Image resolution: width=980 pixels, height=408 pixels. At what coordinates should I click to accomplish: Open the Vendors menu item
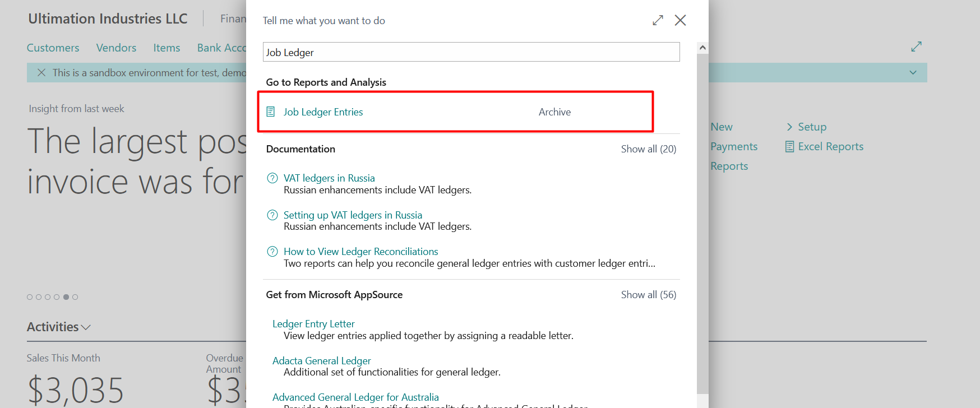point(116,48)
